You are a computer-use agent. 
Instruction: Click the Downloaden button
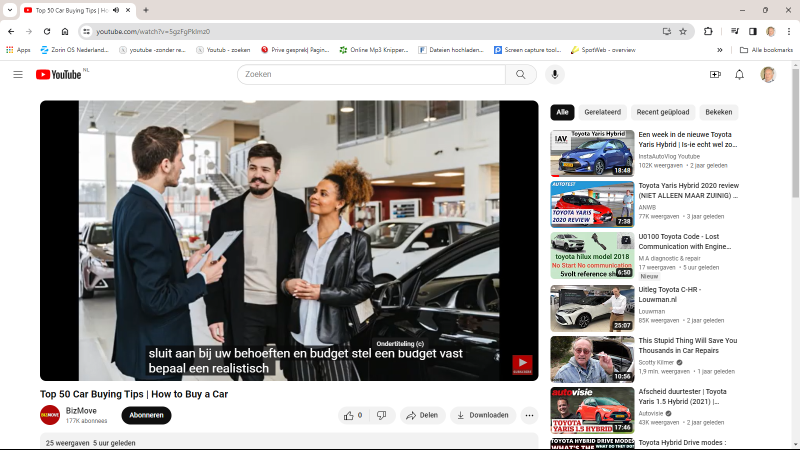pos(482,415)
